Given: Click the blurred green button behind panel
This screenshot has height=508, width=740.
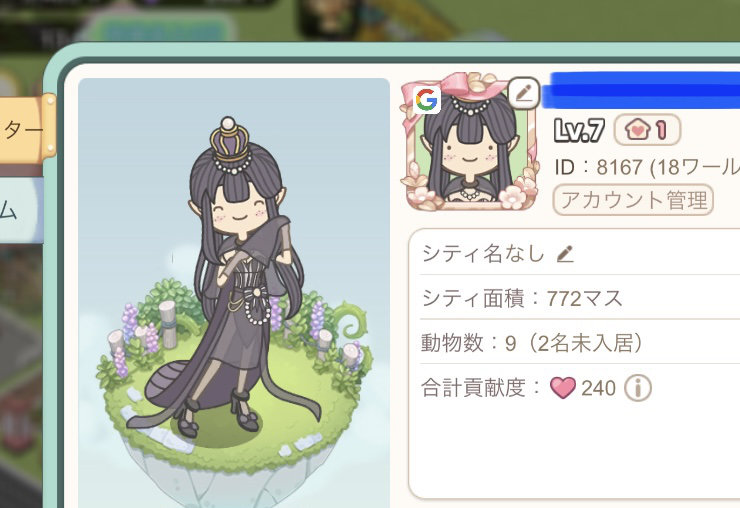Looking at the screenshot, I should (x=163, y=28).
